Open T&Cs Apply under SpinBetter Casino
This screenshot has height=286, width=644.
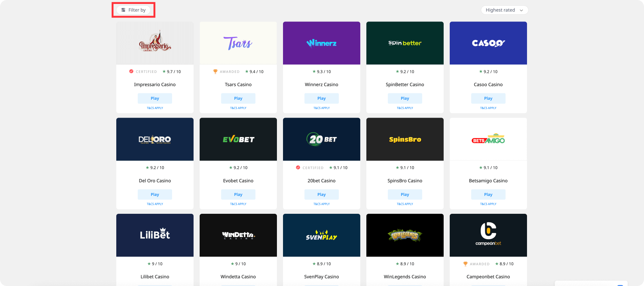click(405, 108)
